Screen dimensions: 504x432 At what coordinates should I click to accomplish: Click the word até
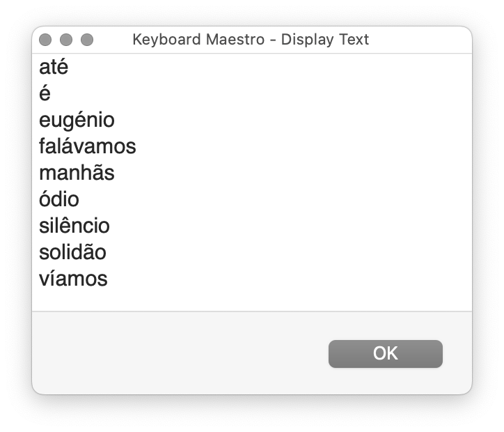click(54, 67)
